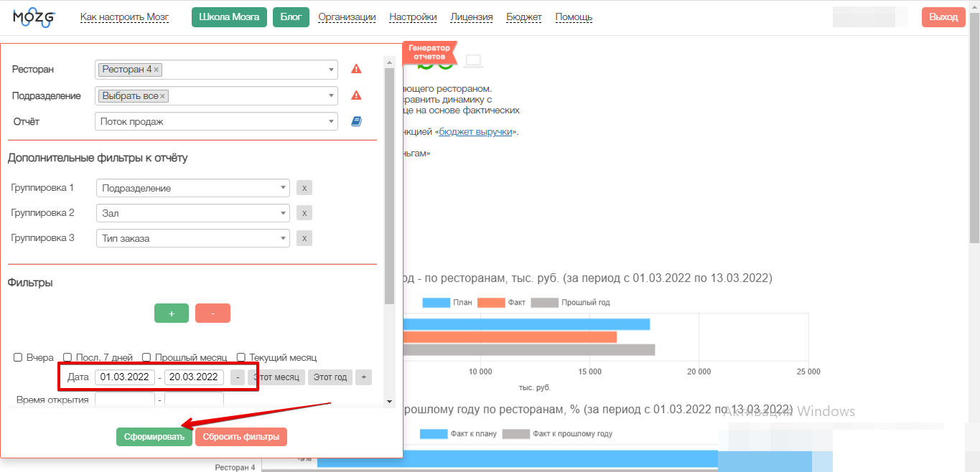Expand the Группировка 1 Подразделение dropdown

[x=192, y=188]
